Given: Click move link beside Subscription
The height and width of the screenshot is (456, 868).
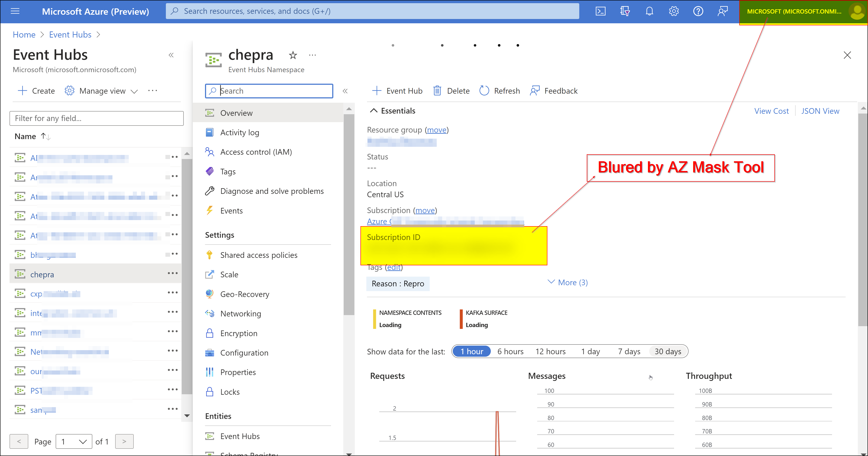Looking at the screenshot, I should (x=425, y=211).
